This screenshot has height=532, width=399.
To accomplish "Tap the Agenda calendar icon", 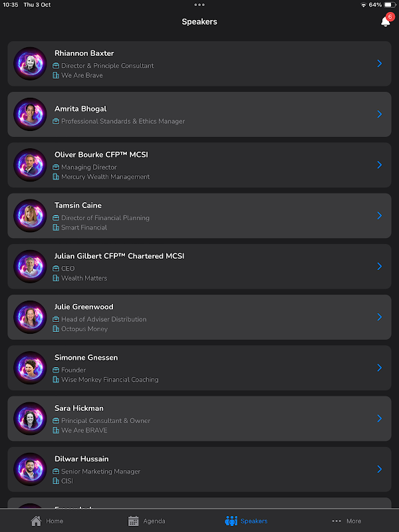I will point(134,521).
